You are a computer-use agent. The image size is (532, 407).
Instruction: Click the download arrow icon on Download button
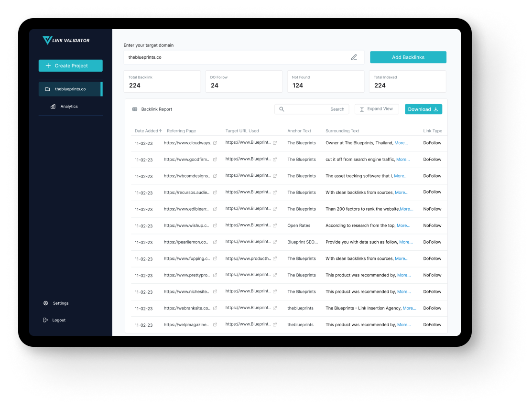[435, 109]
